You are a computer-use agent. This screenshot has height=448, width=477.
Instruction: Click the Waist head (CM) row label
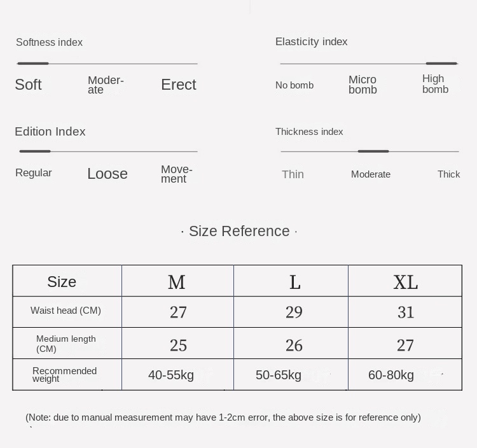coord(66,311)
